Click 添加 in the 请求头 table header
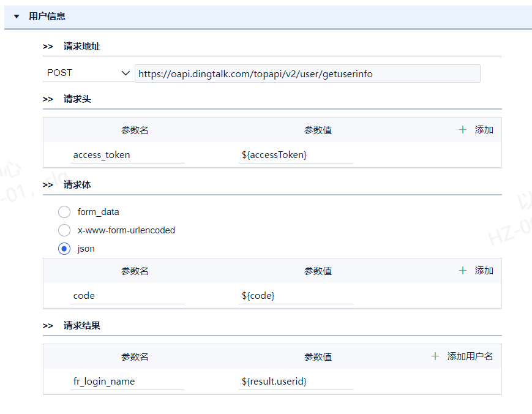Image resolution: width=532 pixels, height=414 pixels. point(484,130)
